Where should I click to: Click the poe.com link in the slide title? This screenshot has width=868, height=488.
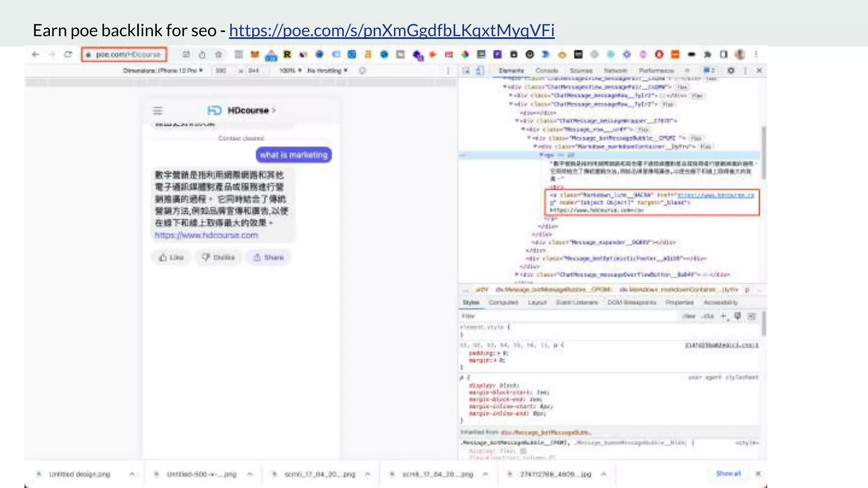(392, 30)
